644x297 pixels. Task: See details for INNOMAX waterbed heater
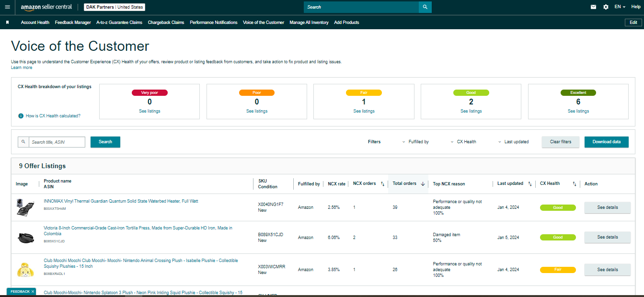point(608,207)
